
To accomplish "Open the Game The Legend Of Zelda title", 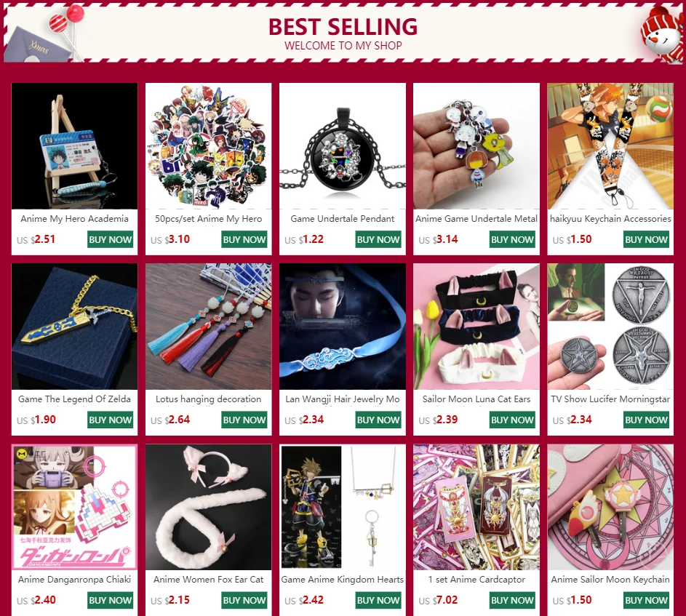I will click(x=74, y=399).
